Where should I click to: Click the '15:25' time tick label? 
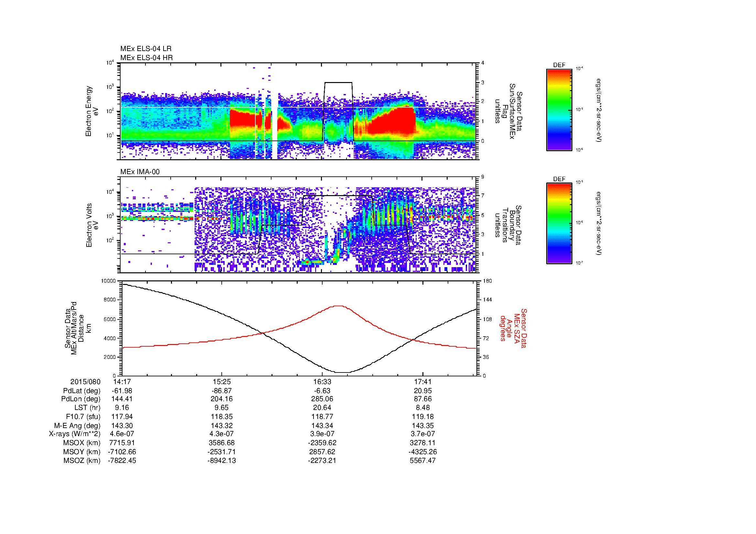[222, 382]
